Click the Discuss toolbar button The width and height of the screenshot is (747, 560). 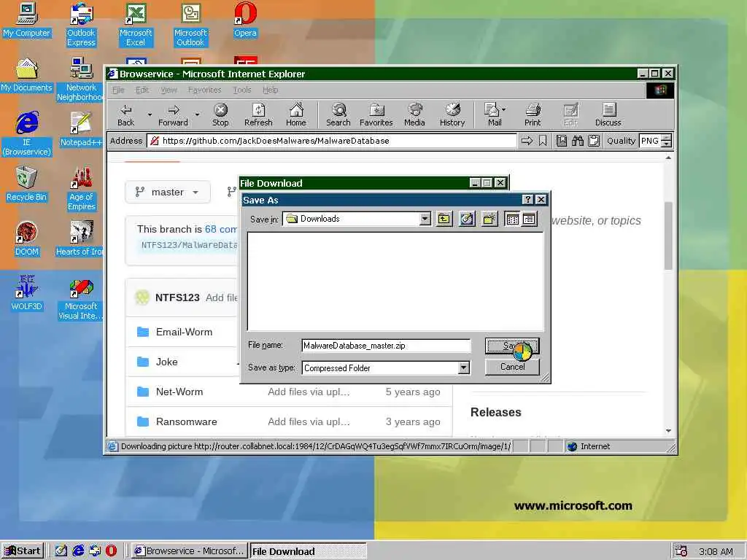coord(608,114)
